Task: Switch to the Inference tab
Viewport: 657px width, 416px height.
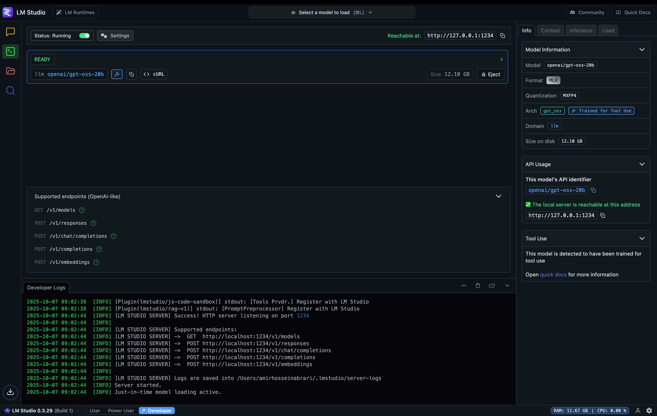Action: 580,30
